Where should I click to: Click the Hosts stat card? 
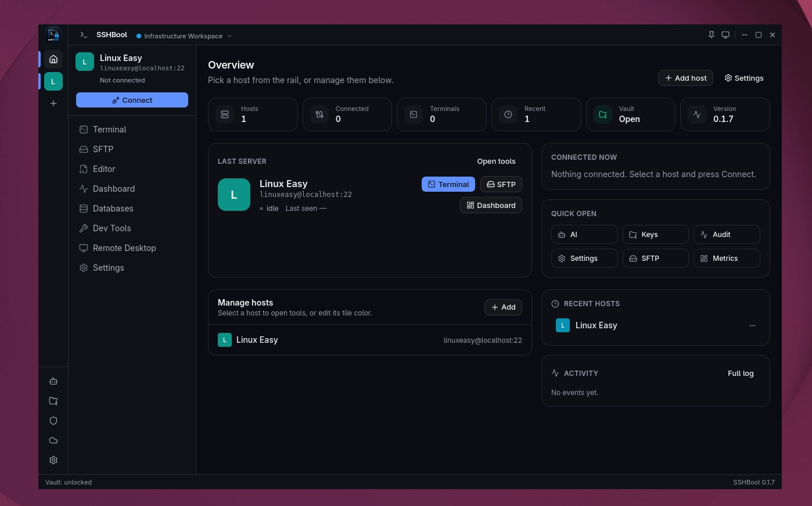click(x=253, y=114)
